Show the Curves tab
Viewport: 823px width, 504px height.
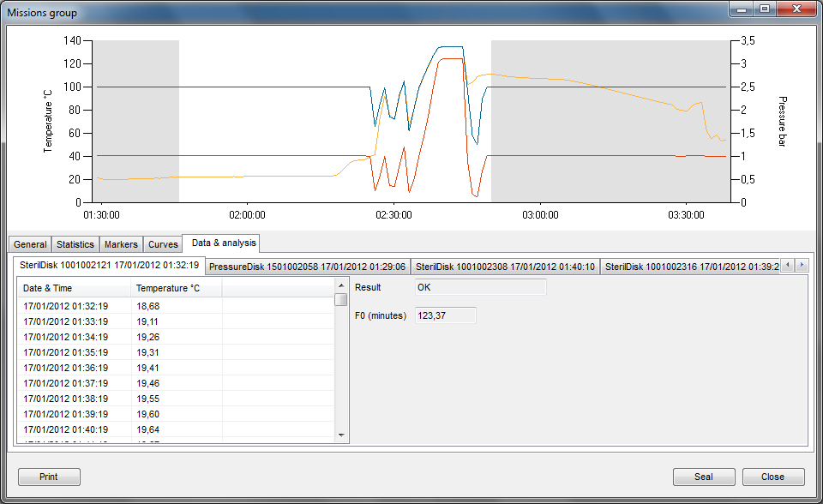pyautogui.click(x=162, y=244)
